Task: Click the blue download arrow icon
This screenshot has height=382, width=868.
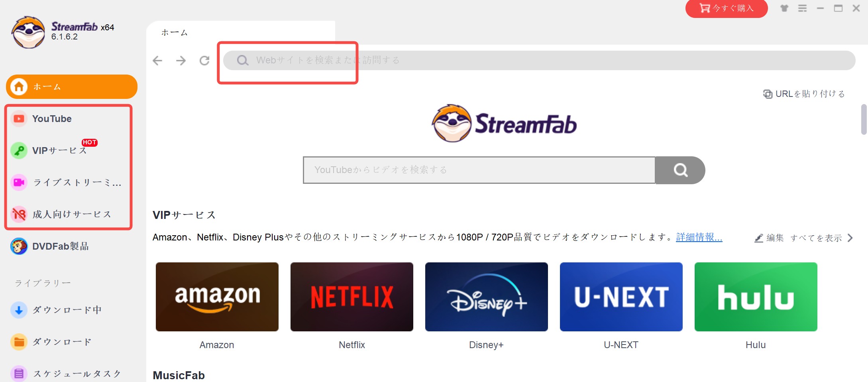Action: [x=19, y=310]
